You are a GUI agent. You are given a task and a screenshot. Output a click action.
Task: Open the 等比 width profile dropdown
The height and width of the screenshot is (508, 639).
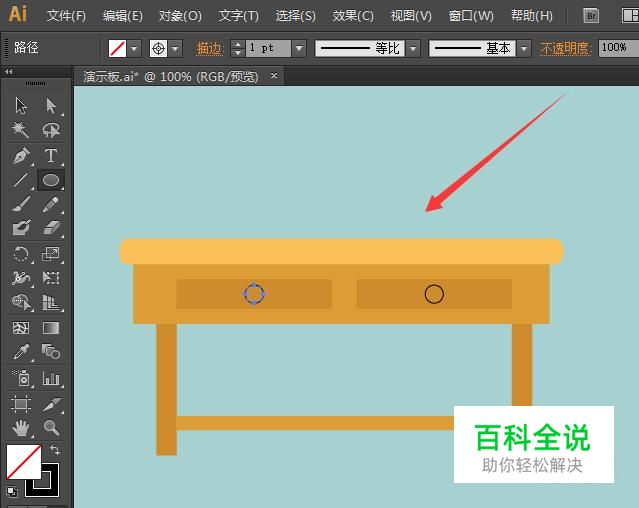pyautogui.click(x=413, y=48)
